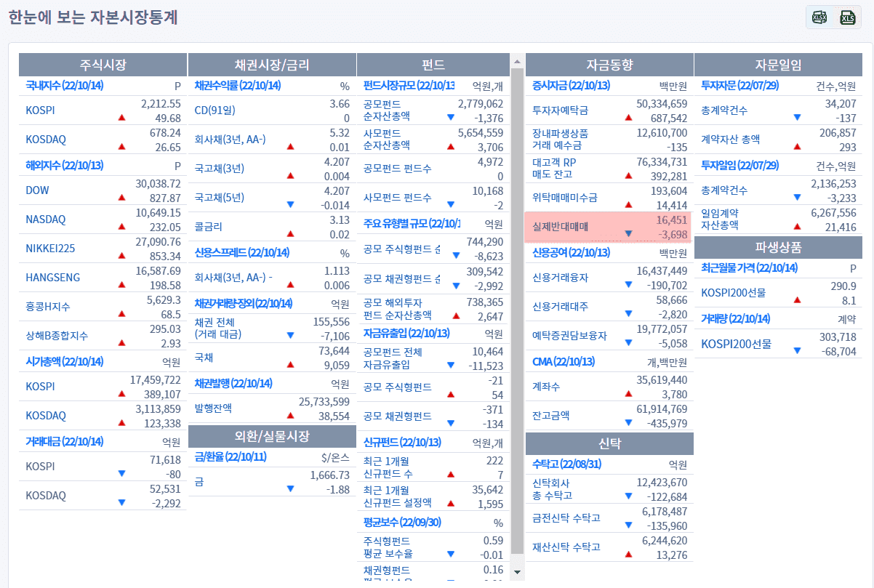Download statistics as XLSX file
874x588 pixels.
point(819,17)
